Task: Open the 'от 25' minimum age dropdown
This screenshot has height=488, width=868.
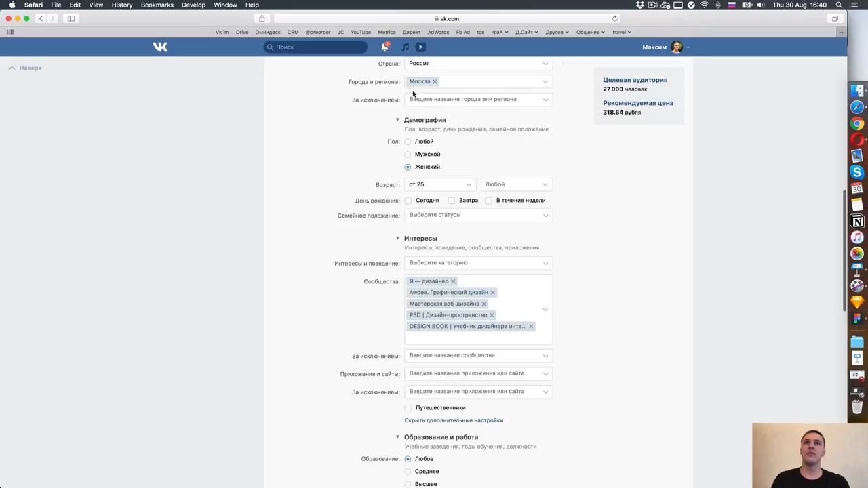Action: (x=440, y=184)
